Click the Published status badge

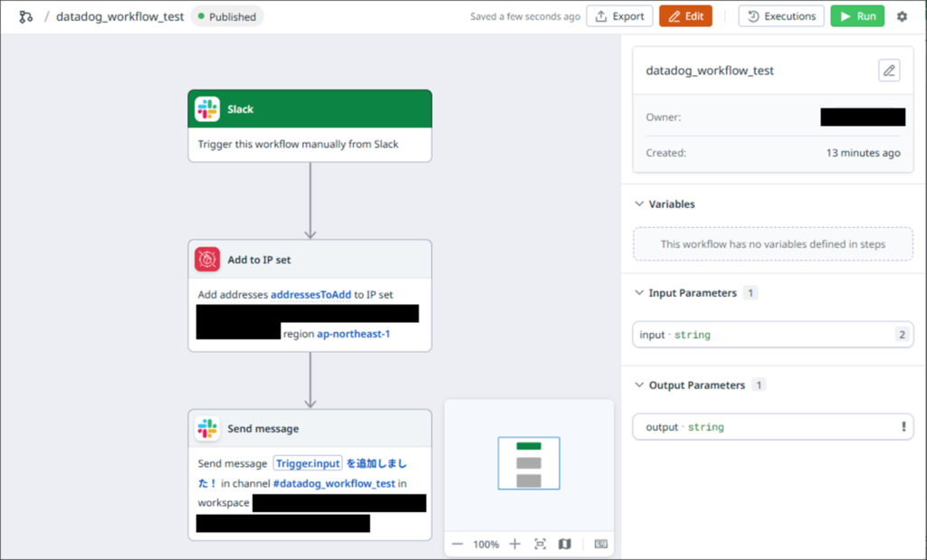tap(227, 16)
